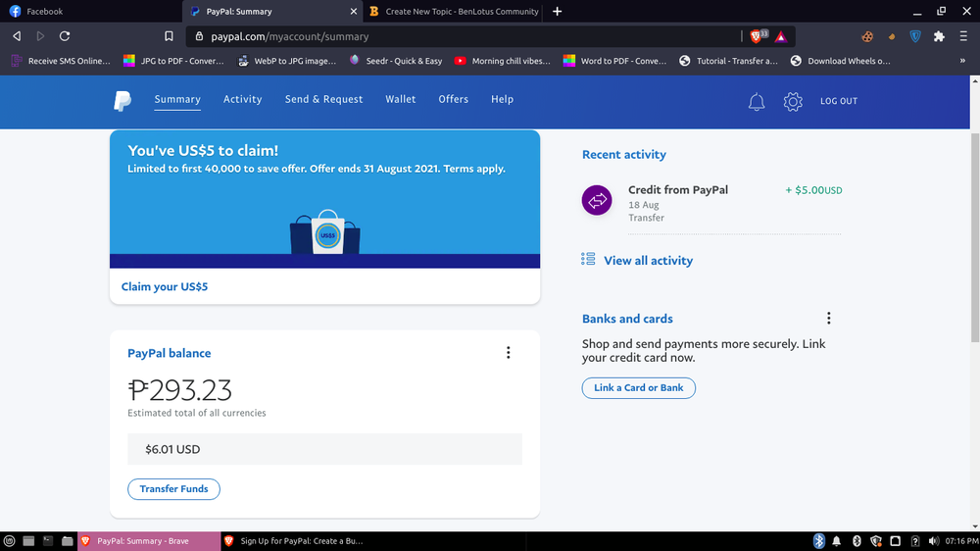Viewport: 980px width, 551px height.
Task: Open the PayPal balance heading link
Action: click(170, 353)
